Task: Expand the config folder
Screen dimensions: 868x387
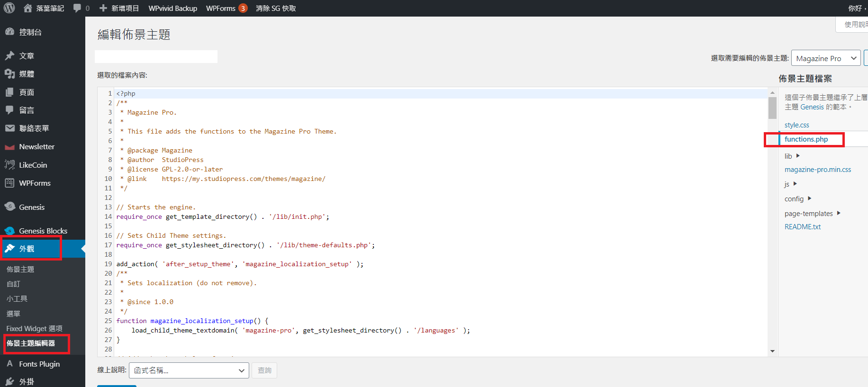Action: pyautogui.click(x=809, y=198)
